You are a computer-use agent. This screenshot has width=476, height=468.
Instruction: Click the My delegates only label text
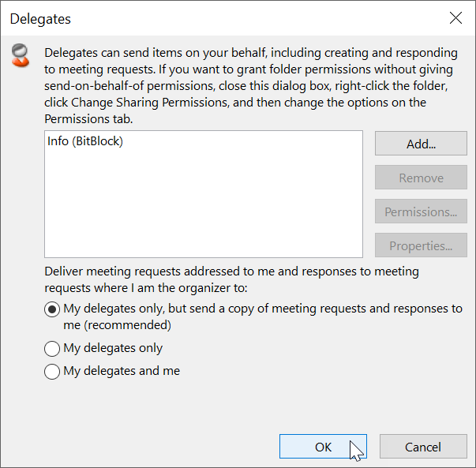tap(113, 348)
